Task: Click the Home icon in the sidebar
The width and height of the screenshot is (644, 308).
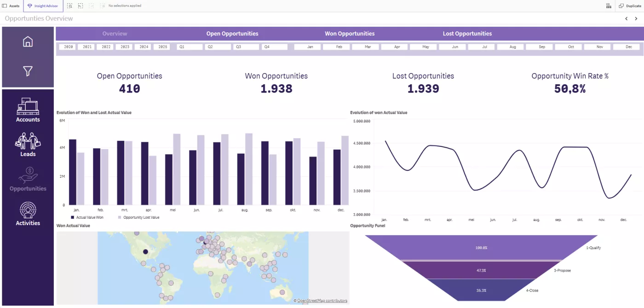Action: click(x=28, y=41)
